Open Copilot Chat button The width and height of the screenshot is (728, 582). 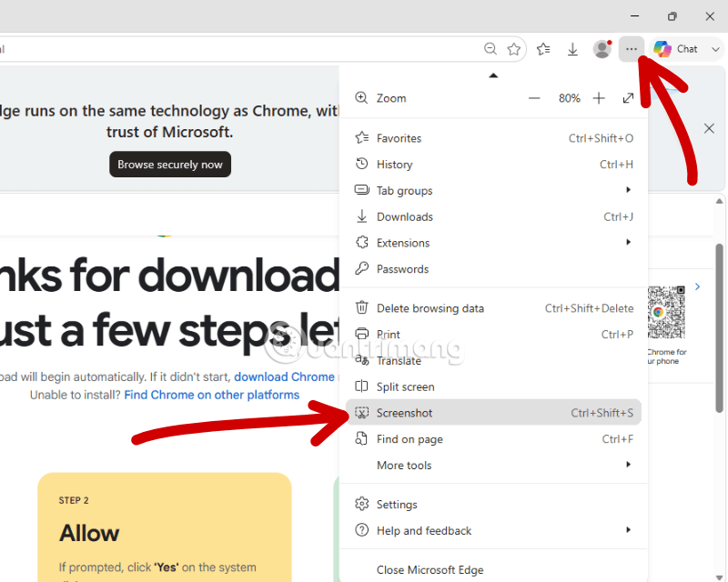click(675, 49)
